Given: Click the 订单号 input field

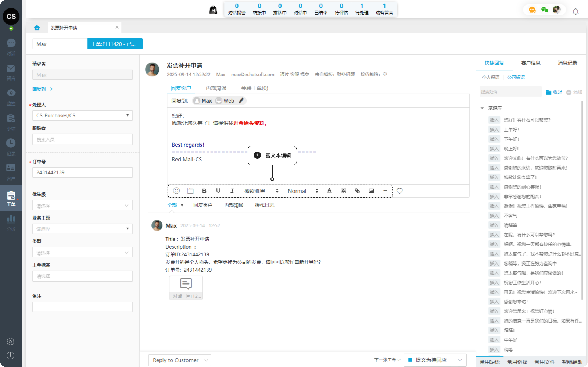Looking at the screenshot, I should [x=82, y=172].
